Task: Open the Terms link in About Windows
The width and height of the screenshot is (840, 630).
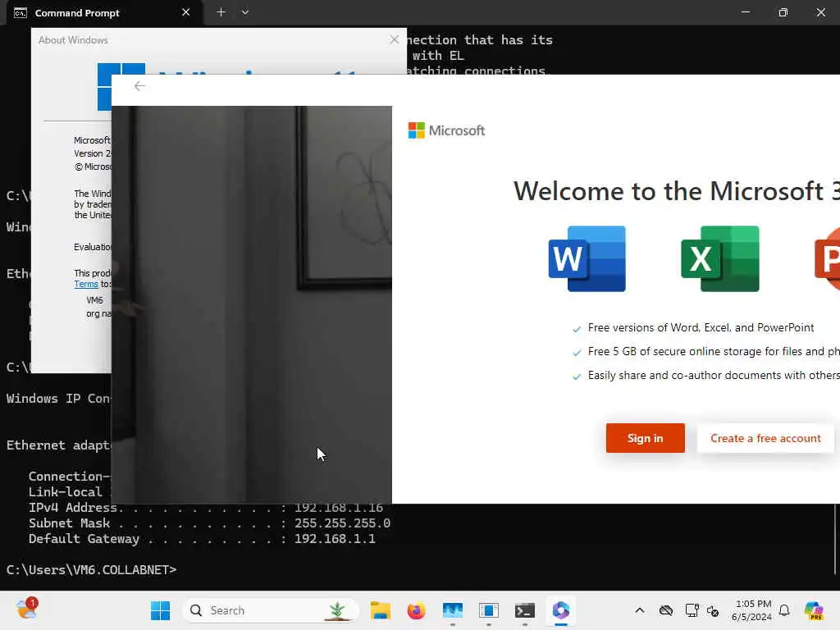Action: (85, 284)
